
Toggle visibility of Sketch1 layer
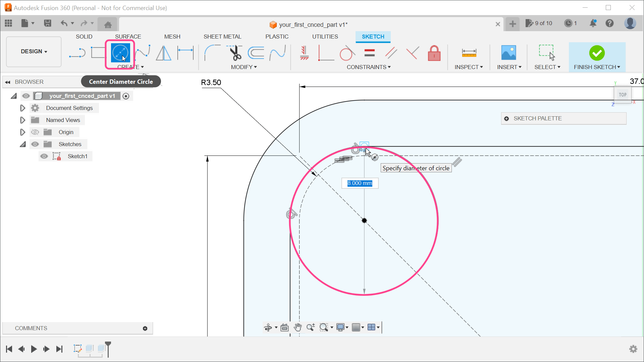[x=44, y=156]
